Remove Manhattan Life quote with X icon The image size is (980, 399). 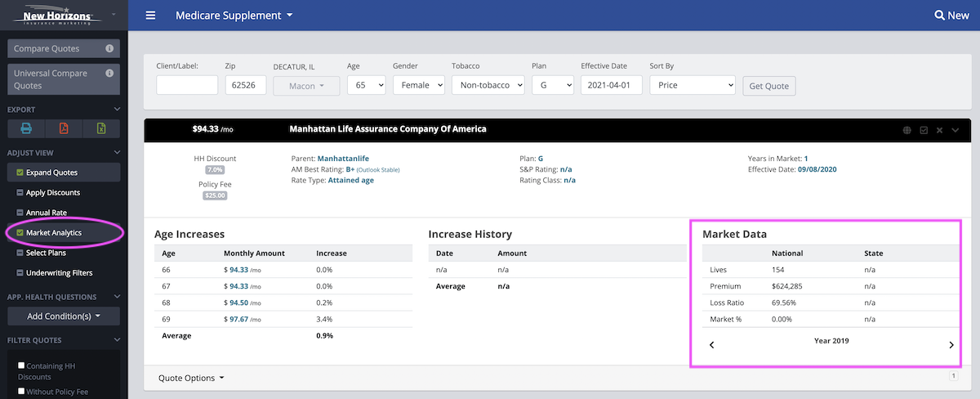[x=939, y=129]
